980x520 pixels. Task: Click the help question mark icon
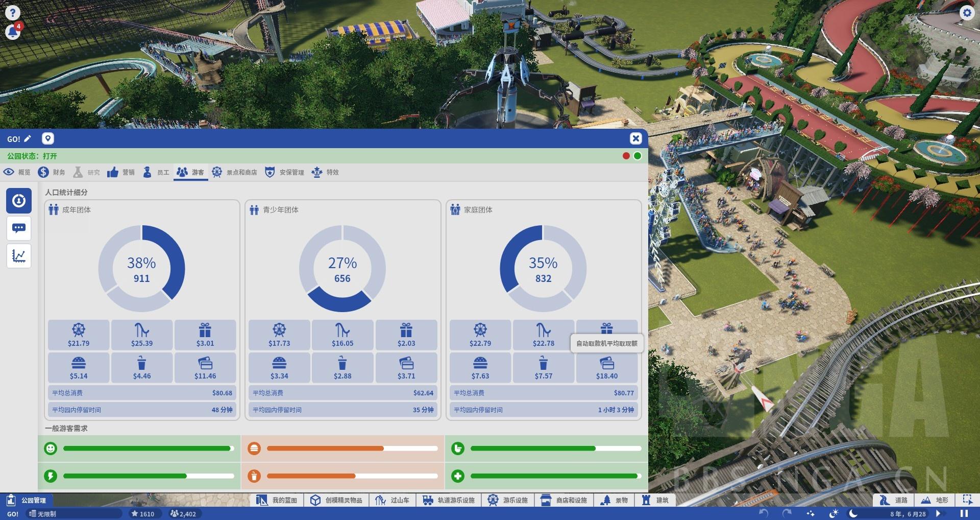click(x=12, y=12)
